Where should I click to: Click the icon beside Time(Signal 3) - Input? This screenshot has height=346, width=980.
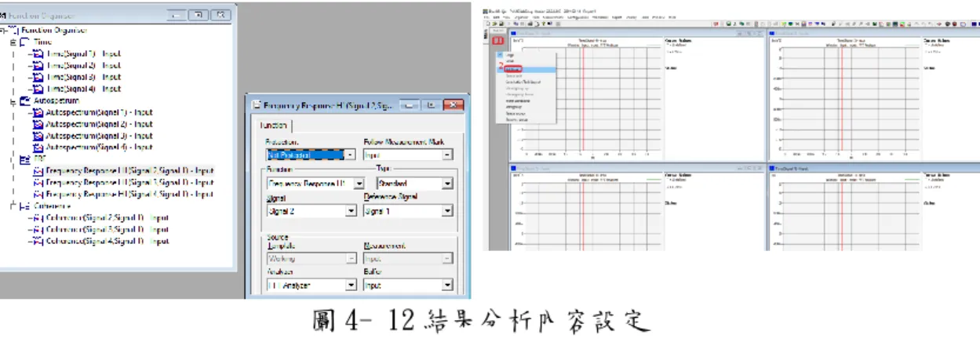tap(38, 77)
